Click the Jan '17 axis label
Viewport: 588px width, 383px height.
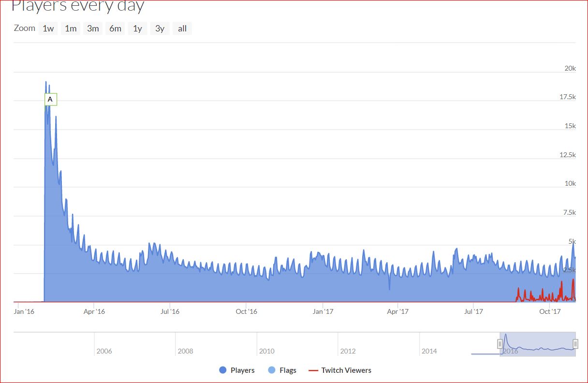tap(323, 311)
